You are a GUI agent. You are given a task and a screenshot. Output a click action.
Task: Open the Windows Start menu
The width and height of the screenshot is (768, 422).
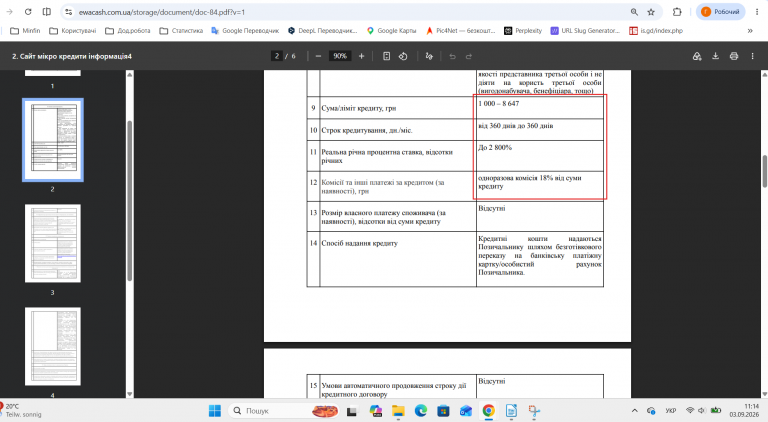pyautogui.click(x=215, y=411)
